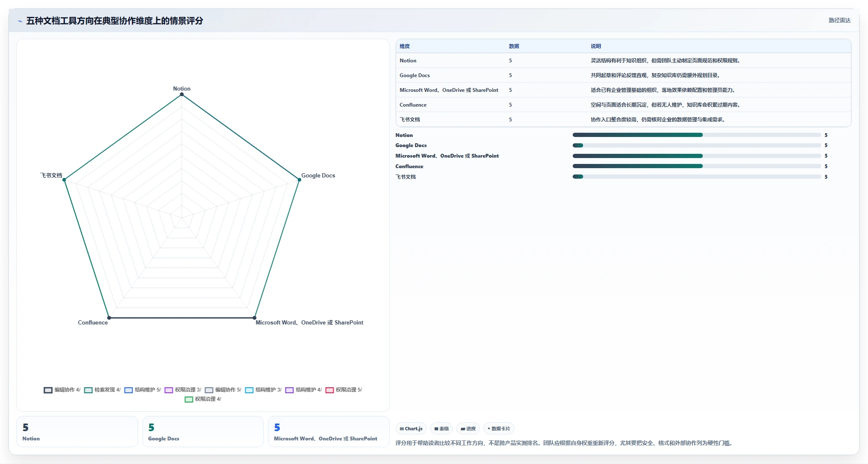Open the 路径雷达 label at top right

click(x=839, y=20)
